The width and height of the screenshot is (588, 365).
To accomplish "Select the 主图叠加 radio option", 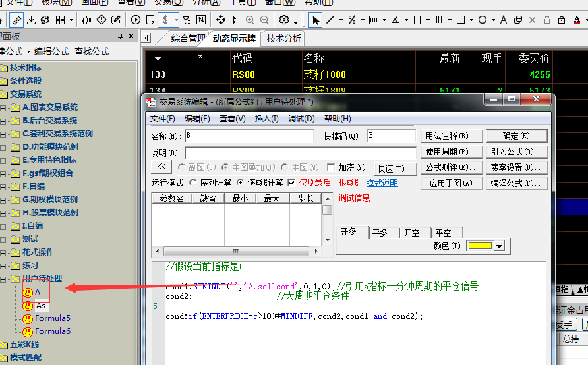I will tap(225, 167).
